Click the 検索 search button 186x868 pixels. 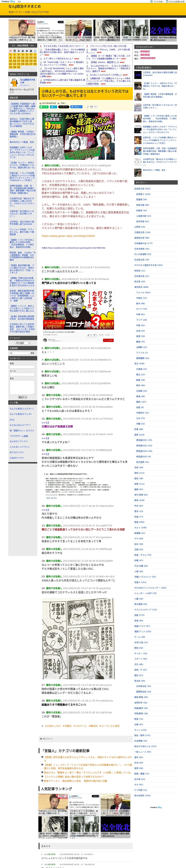(x=32, y=353)
